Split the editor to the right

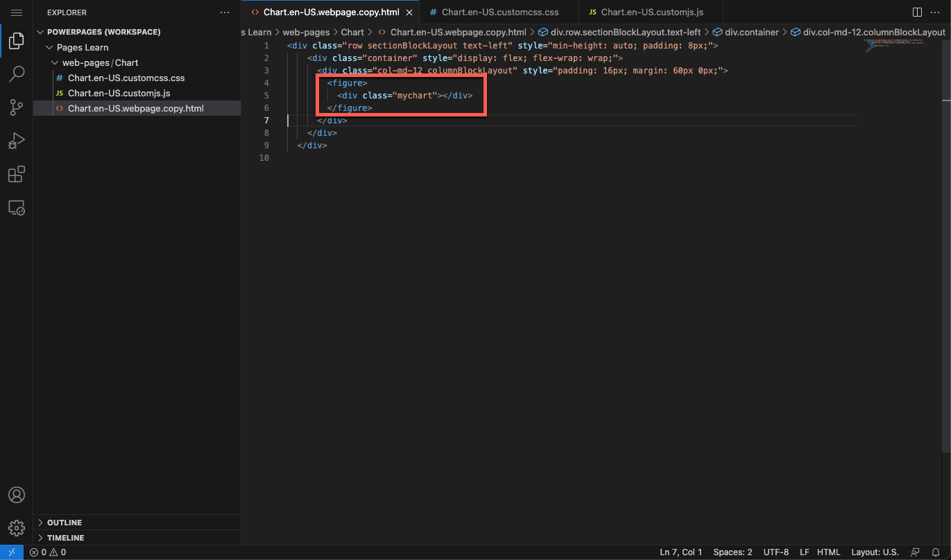pos(917,12)
